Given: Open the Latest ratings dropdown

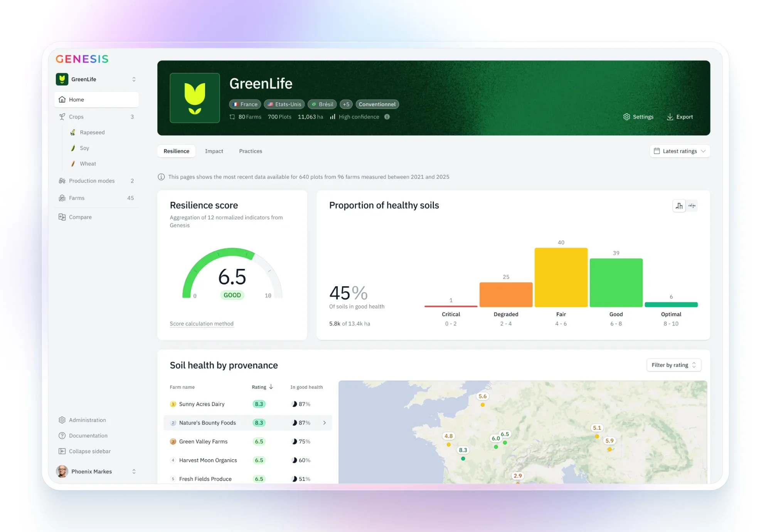Looking at the screenshot, I should pyautogui.click(x=680, y=151).
